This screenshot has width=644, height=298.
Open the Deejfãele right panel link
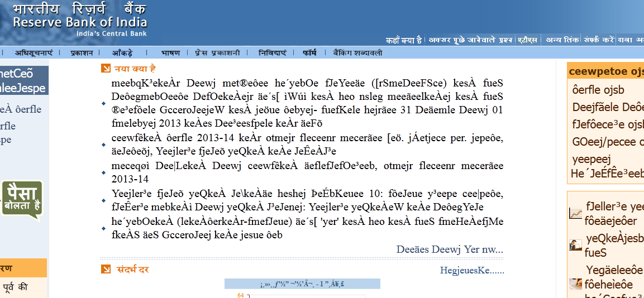point(608,107)
